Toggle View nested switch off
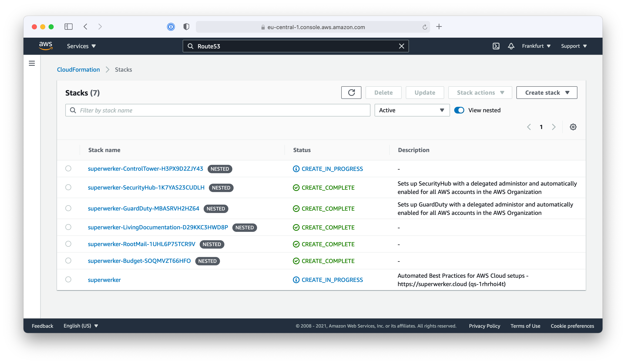Screen dimensions: 626x364 coord(459,110)
